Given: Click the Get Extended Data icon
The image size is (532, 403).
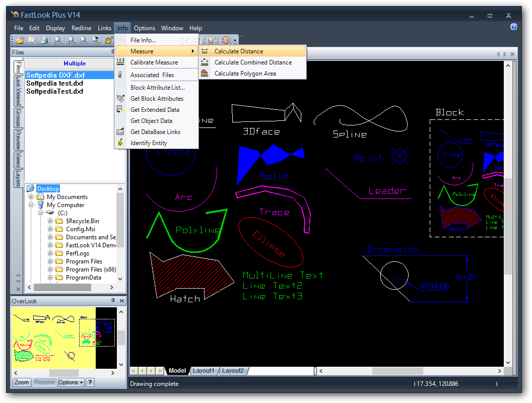Looking at the screenshot, I should 120,109.
